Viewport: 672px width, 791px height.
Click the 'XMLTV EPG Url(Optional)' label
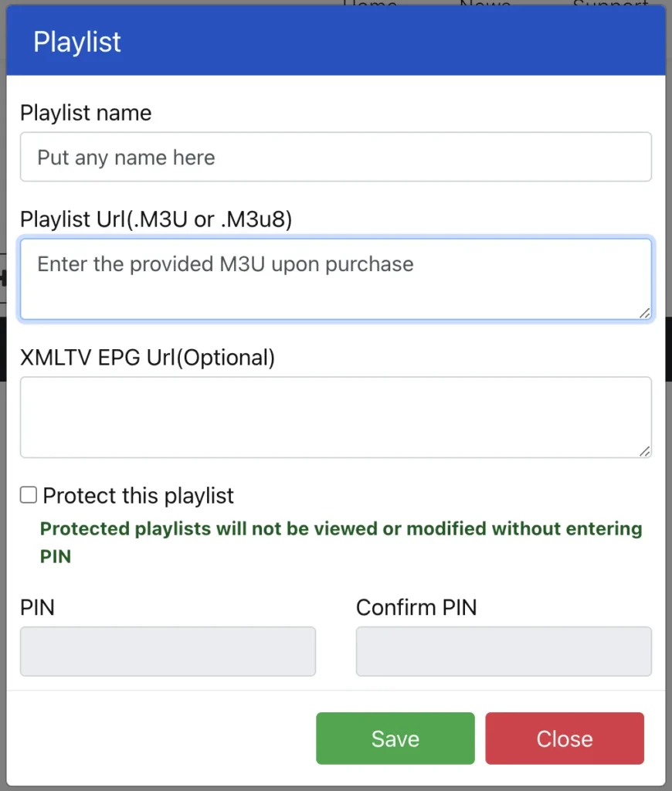[x=148, y=358]
